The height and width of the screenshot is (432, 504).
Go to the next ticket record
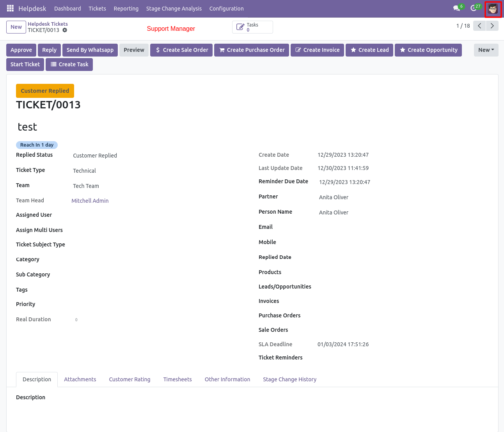492,26
